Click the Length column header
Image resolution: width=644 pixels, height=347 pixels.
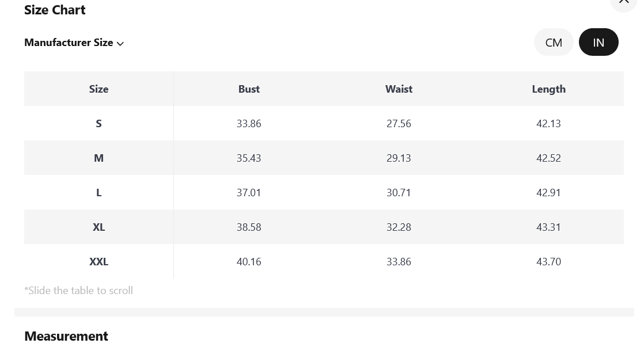click(x=549, y=89)
